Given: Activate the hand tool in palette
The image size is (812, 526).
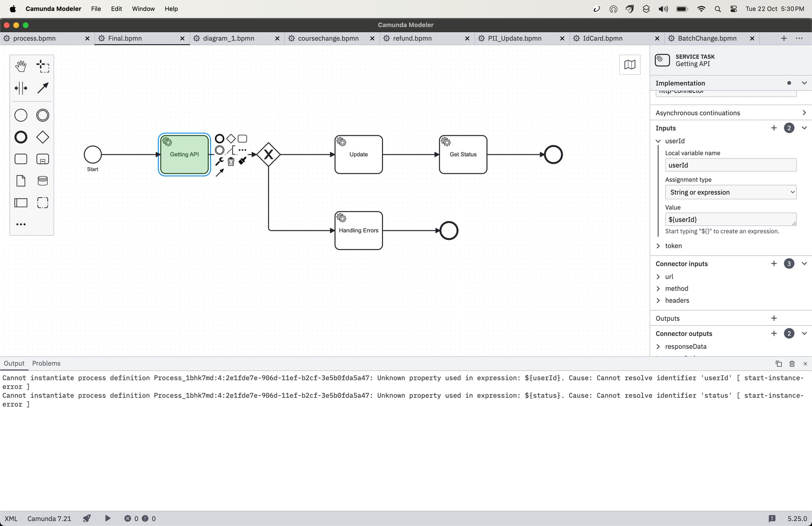Looking at the screenshot, I should pos(21,66).
